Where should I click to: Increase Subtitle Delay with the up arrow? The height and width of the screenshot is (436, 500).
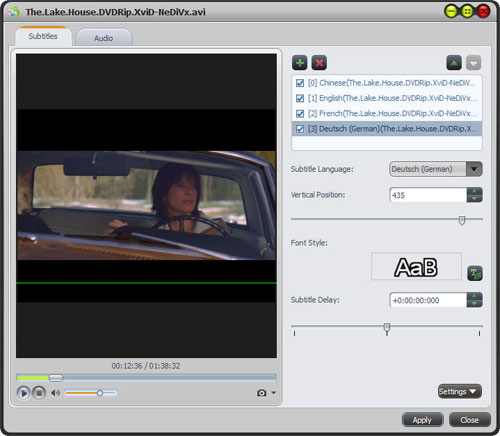click(x=474, y=296)
